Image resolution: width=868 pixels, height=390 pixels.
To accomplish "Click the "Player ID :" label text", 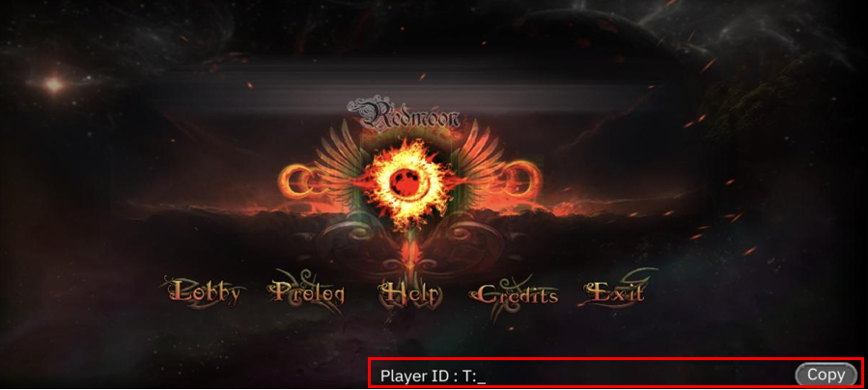I will (418, 376).
